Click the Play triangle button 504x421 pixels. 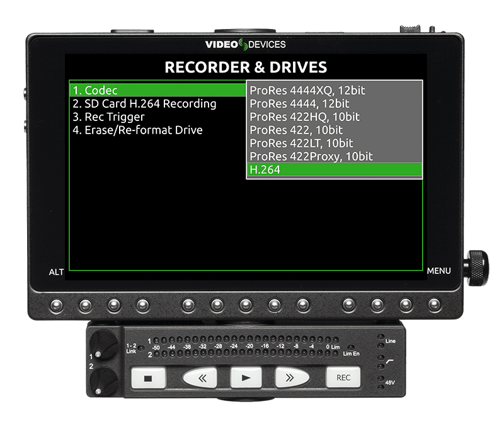[246, 378]
